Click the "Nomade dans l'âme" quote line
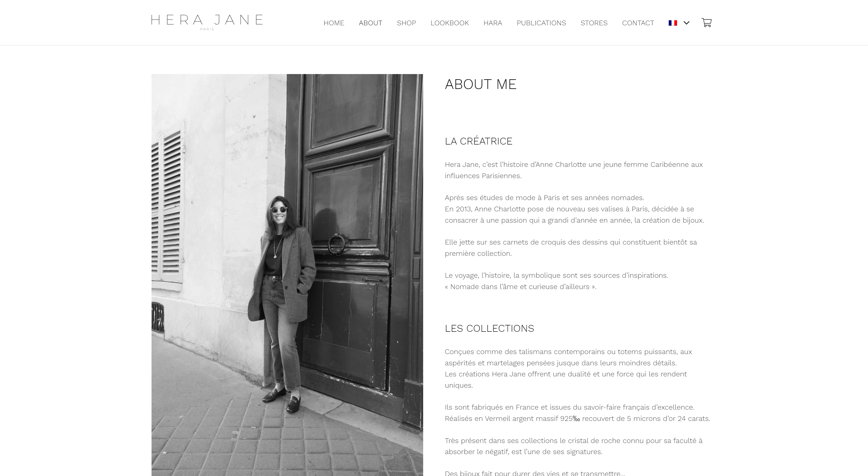This screenshot has width=868, height=476. coord(521,287)
